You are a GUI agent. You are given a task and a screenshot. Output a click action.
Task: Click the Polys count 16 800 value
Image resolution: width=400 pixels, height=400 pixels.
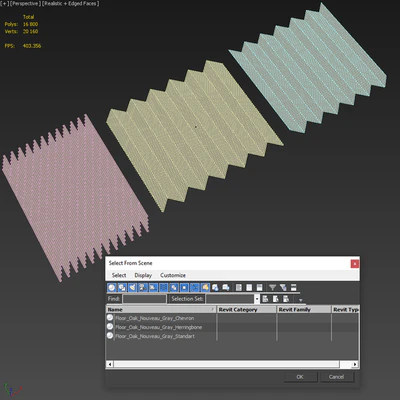click(30, 24)
